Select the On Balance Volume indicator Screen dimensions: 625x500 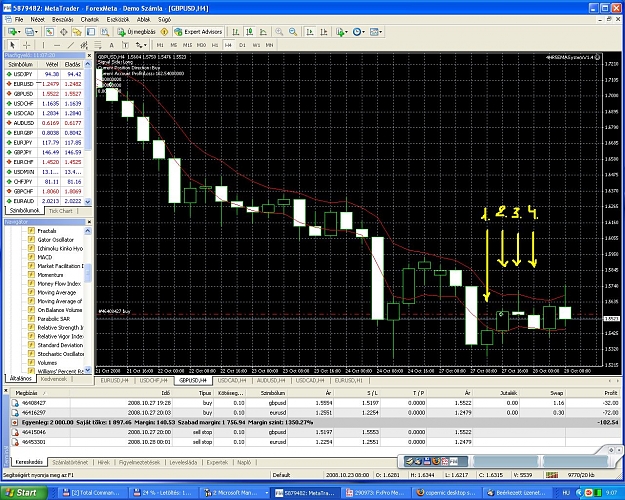click(x=59, y=310)
